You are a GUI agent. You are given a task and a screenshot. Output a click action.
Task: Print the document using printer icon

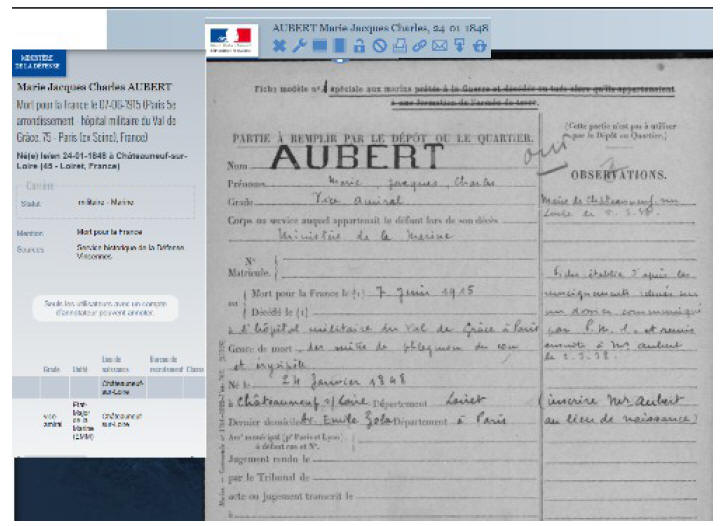point(399,46)
